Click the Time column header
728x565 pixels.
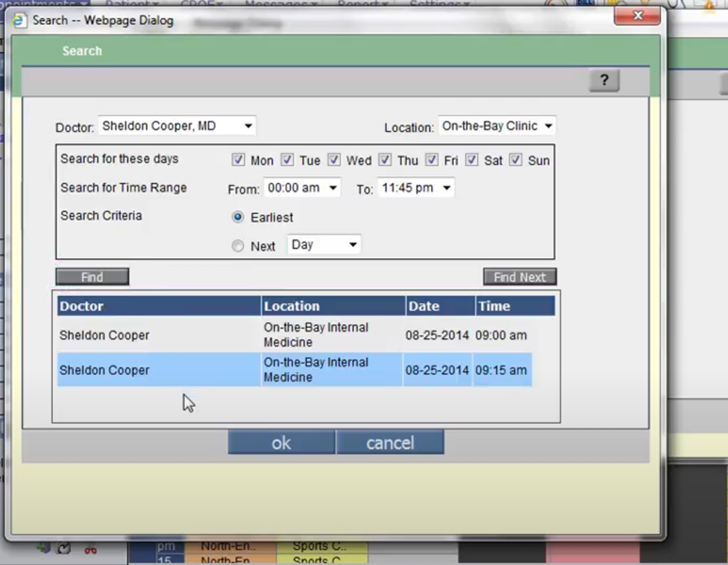(x=515, y=306)
